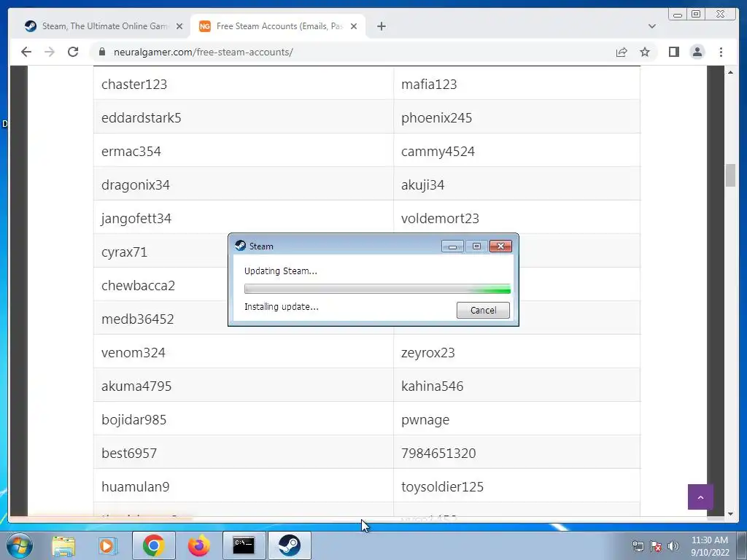The width and height of the screenshot is (747, 560).
Task: Click the purple scroll-to-top button
Action: tap(700, 497)
